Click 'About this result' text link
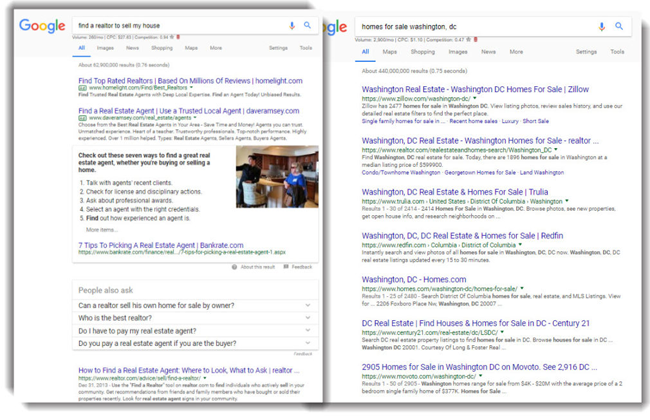This screenshot has height=420, width=650. tap(257, 267)
